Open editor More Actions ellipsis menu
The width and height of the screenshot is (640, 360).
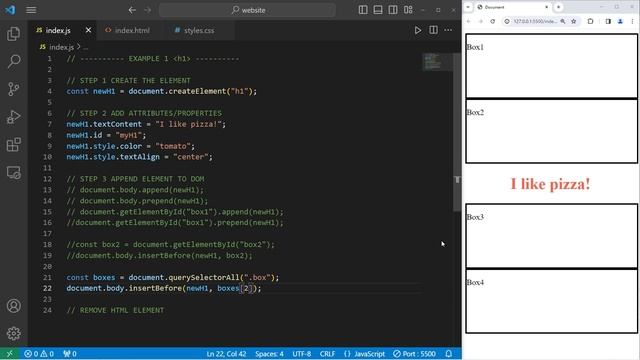(x=448, y=30)
